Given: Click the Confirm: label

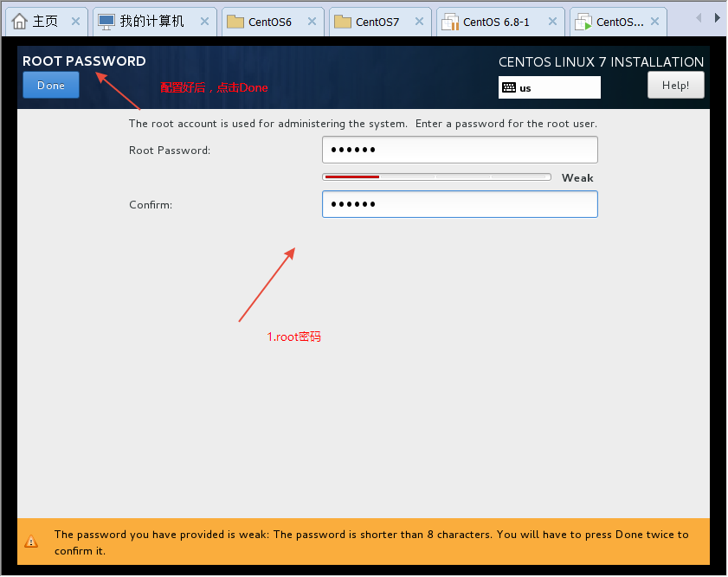Looking at the screenshot, I should [x=151, y=204].
